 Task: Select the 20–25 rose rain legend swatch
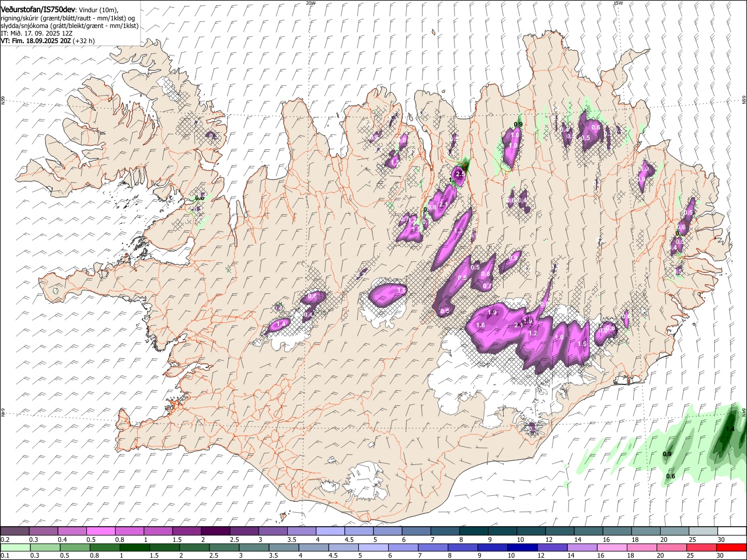click(x=672, y=547)
